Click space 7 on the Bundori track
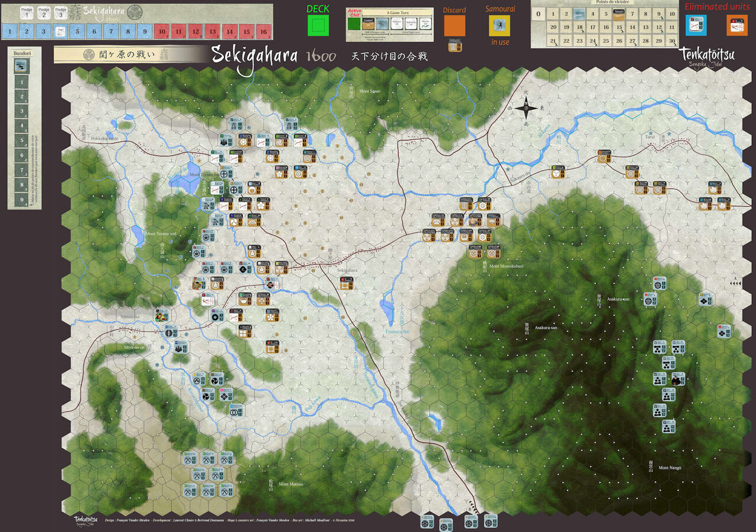The width and height of the screenshot is (756, 532). (21, 169)
